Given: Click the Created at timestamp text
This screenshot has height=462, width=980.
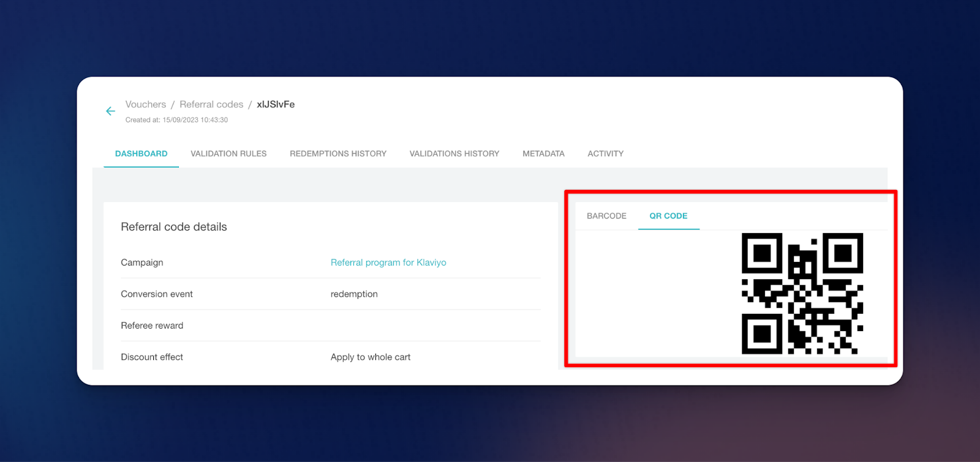Looking at the screenshot, I should (176, 120).
